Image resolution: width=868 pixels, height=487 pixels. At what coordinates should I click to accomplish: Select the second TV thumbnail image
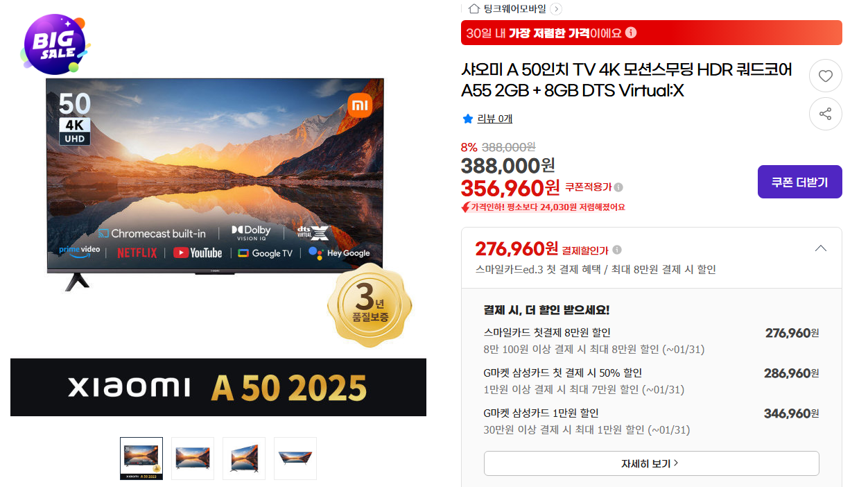pyautogui.click(x=193, y=459)
